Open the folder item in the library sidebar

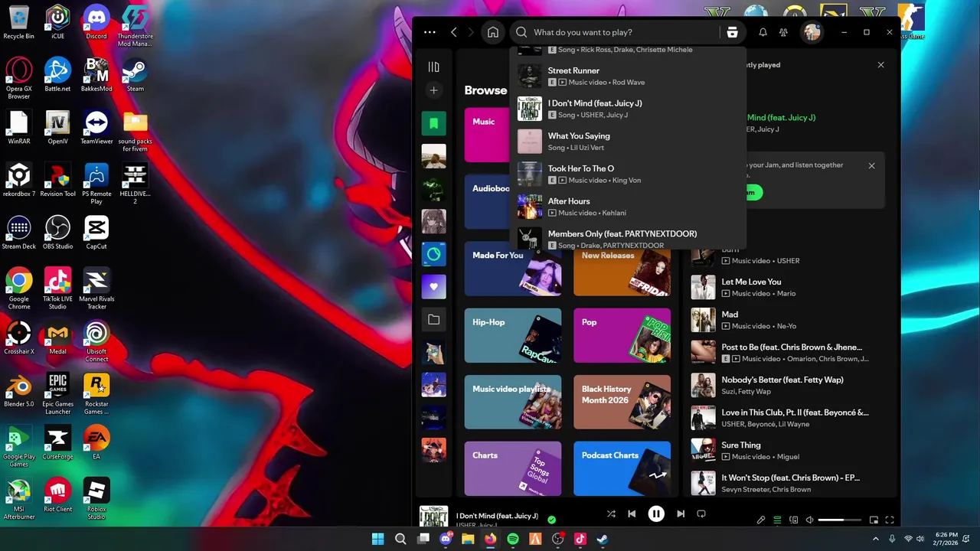coord(433,320)
